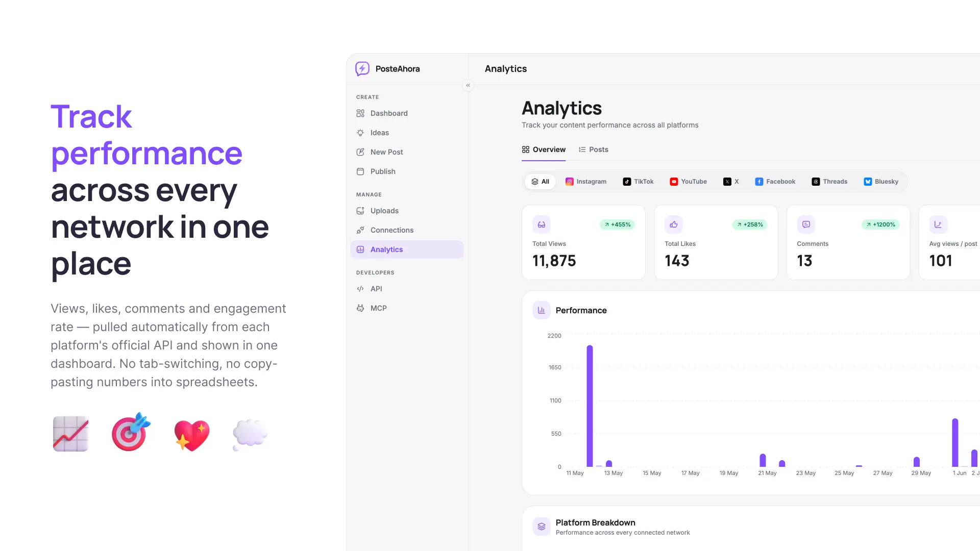Click the Total Likes thumbs-up icon
The height and width of the screenshot is (551, 980).
coord(674,224)
